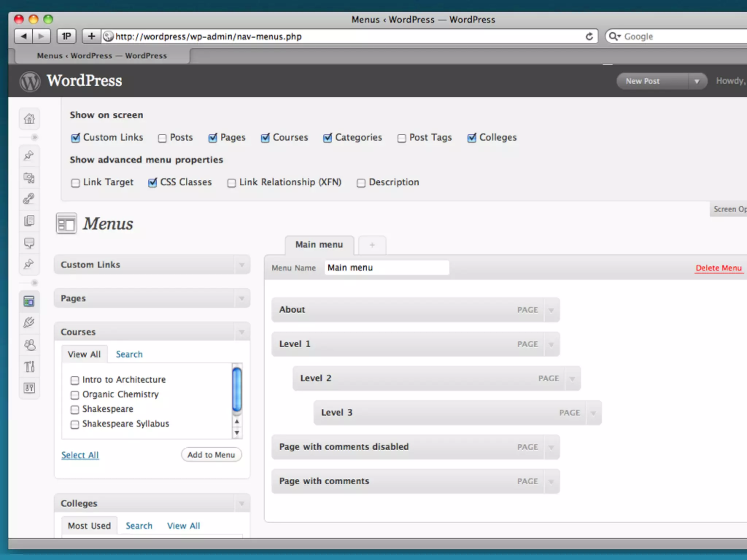Uncheck the CSS Classes option
Image resolution: width=747 pixels, height=560 pixels.
click(152, 183)
